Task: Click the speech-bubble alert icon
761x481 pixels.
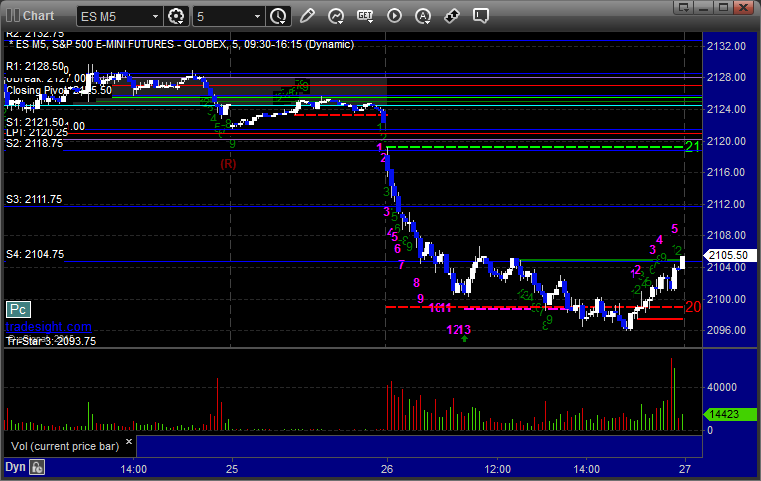Action: point(480,16)
